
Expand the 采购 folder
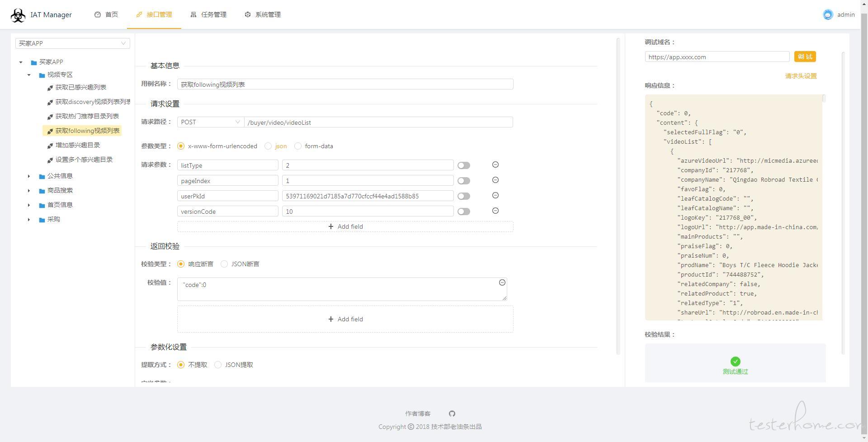pyautogui.click(x=29, y=220)
